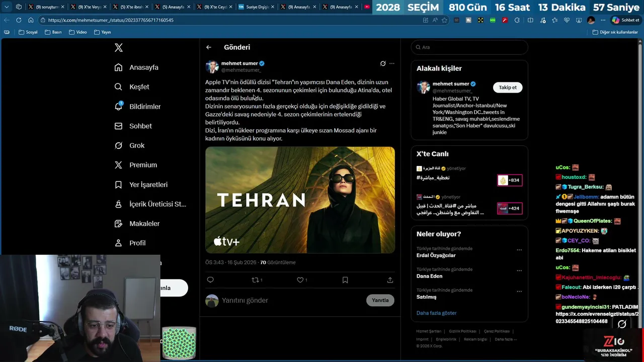This screenshot has width=644, height=362.
Task: Click Sohbet et Copilot button
Action: pyautogui.click(x=626, y=20)
